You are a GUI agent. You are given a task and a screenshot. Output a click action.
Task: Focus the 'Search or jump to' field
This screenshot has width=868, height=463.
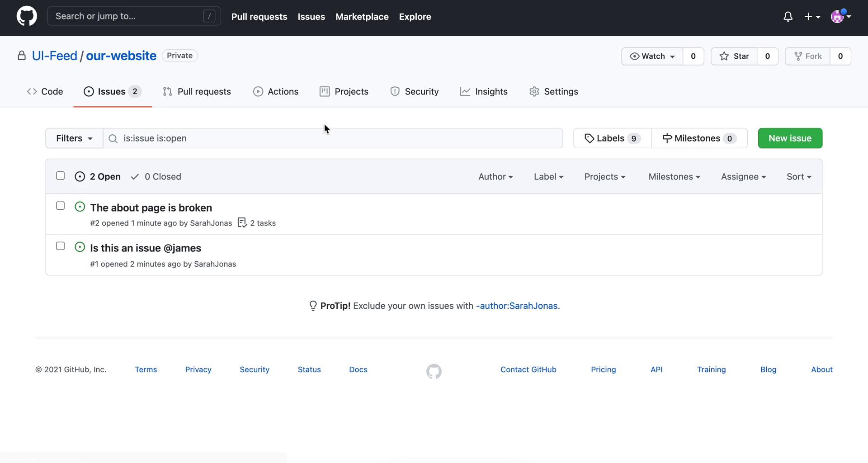point(134,16)
